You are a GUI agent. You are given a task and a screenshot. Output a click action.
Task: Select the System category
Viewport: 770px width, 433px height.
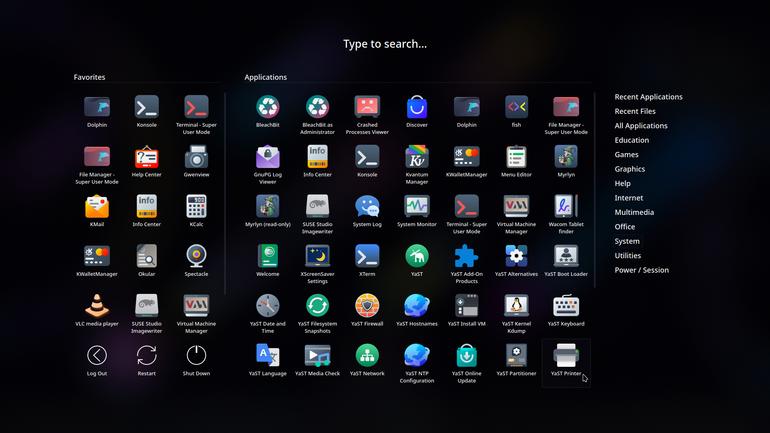click(627, 241)
